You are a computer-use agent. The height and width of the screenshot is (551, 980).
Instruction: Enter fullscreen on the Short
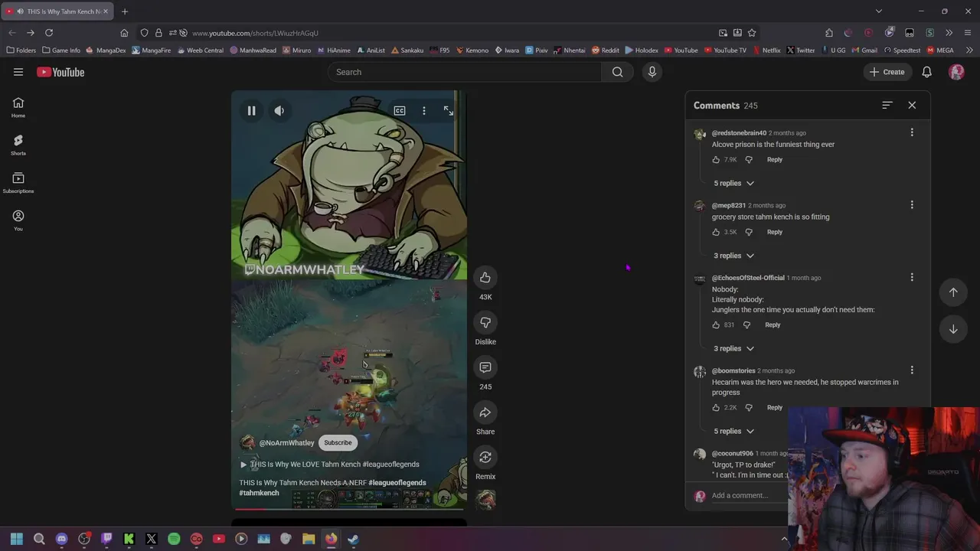(449, 111)
